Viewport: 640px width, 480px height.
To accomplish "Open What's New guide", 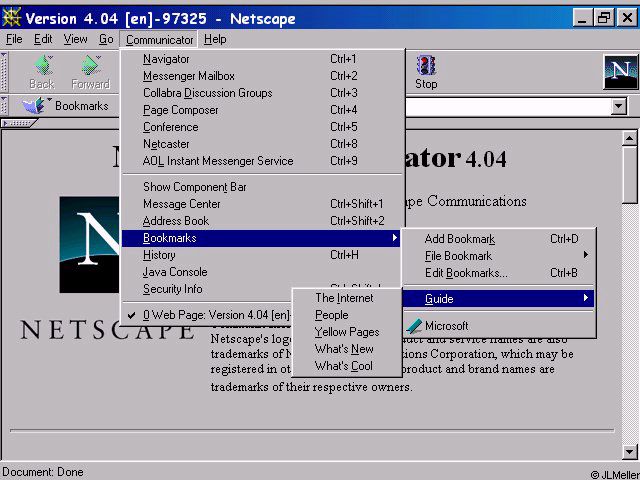I will point(347,349).
